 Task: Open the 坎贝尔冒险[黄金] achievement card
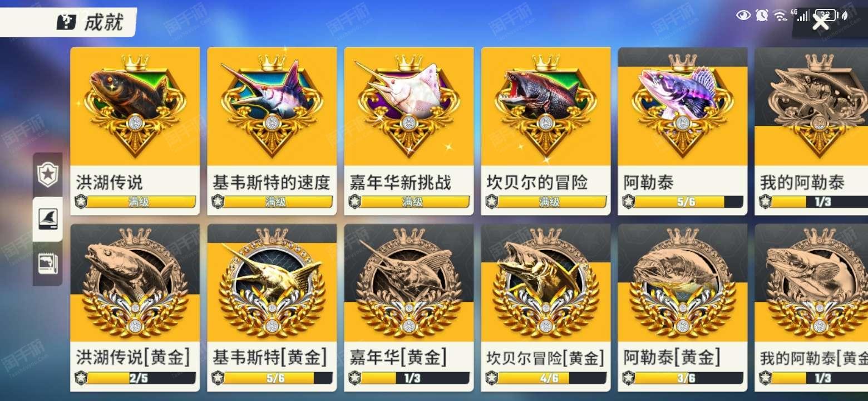click(x=546, y=308)
